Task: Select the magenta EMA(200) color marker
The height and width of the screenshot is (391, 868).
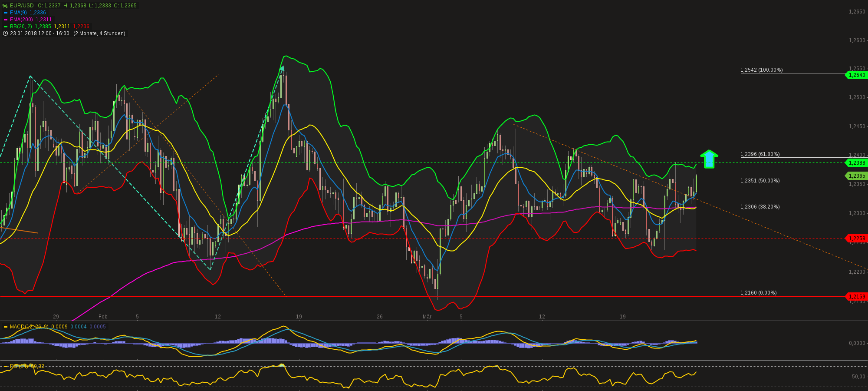Action: coord(6,20)
